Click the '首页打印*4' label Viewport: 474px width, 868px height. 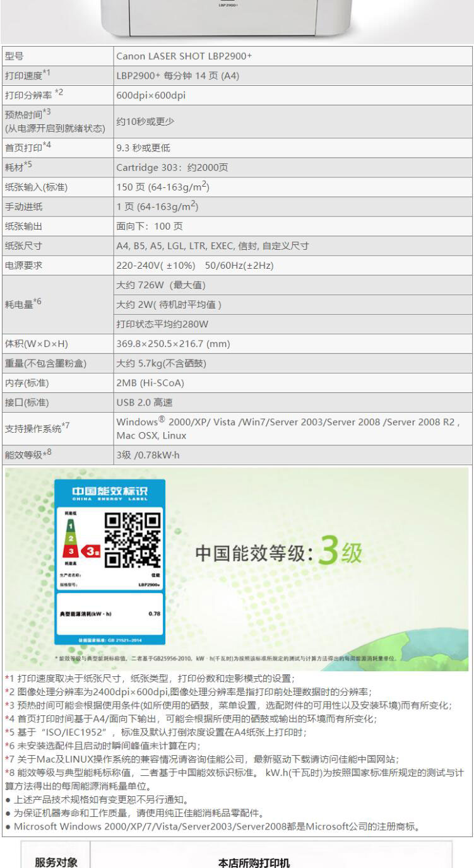pos(28,148)
